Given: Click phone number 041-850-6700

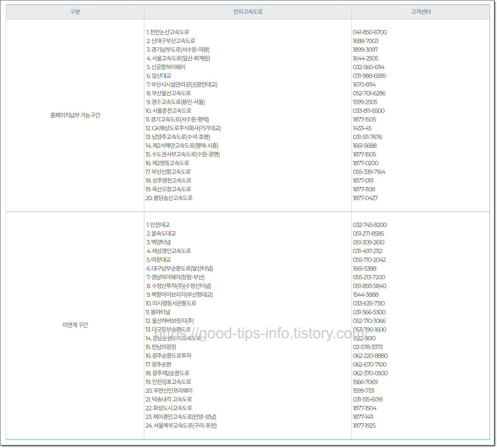Looking at the screenshot, I should coord(370,32).
